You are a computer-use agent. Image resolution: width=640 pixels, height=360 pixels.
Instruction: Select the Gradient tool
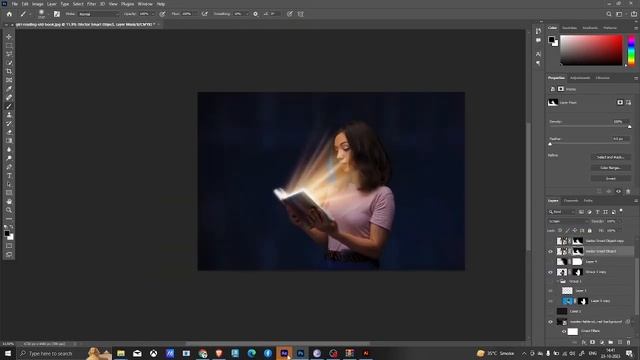(x=9, y=140)
